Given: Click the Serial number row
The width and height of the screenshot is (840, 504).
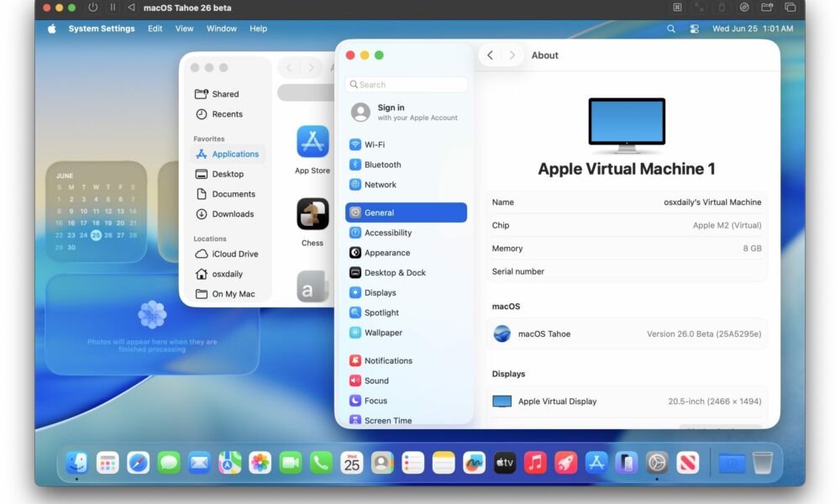Looking at the screenshot, I should pos(627,271).
